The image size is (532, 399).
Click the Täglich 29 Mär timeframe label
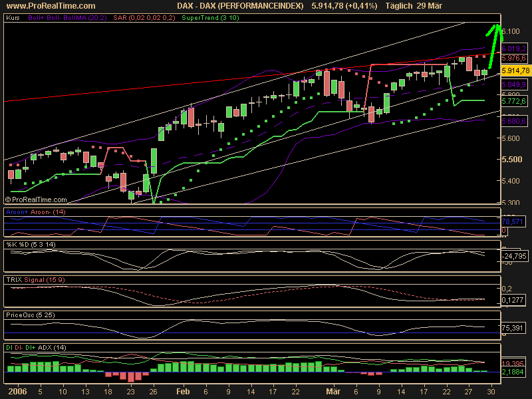pyautogui.click(x=414, y=6)
